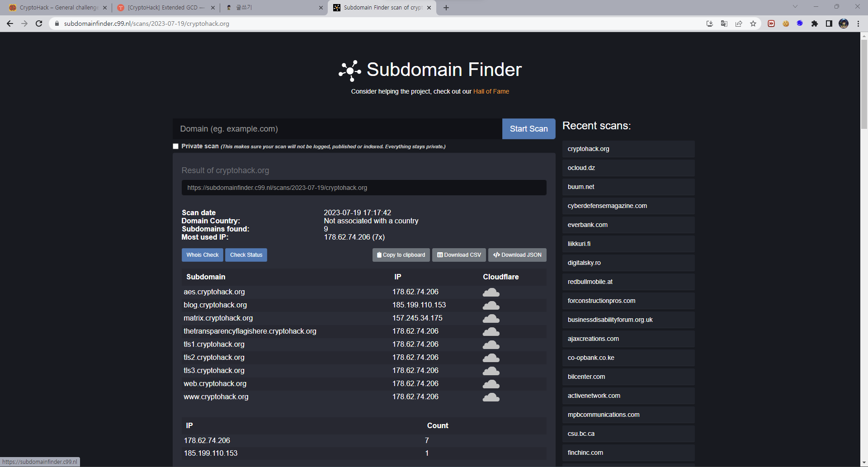The width and height of the screenshot is (868, 467).
Task: Click Cloudflare cloud icon for tls1.cryptohack.org
Action: 491,344
